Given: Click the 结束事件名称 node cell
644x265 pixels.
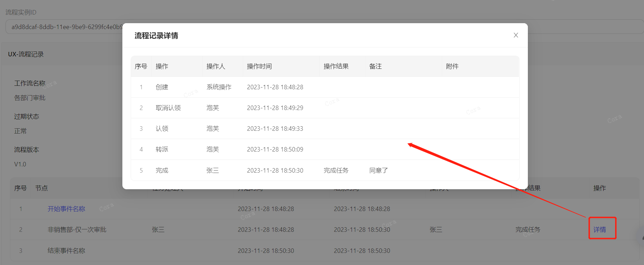Looking at the screenshot, I should [x=66, y=251].
